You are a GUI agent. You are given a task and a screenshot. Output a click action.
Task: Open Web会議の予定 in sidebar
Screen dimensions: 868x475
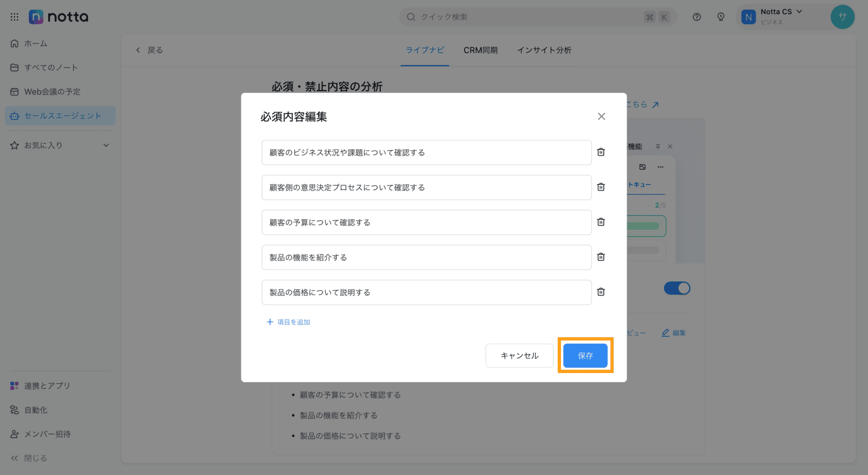coord(60,92)
